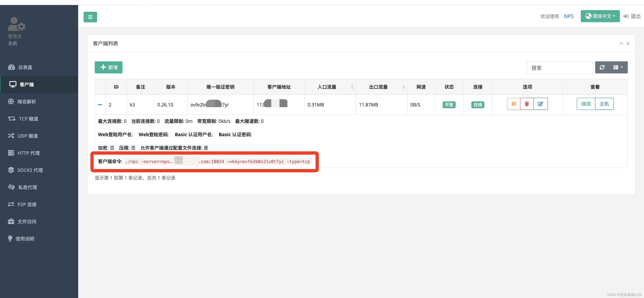Pause client k3 with orange pause icon
644x298 pixels.
(x=513, y=104)
